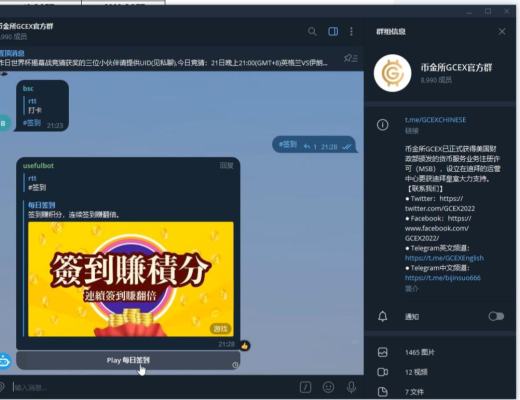Click the video camera icon
The height and width of the screenshot is (400, 520).
383,372
